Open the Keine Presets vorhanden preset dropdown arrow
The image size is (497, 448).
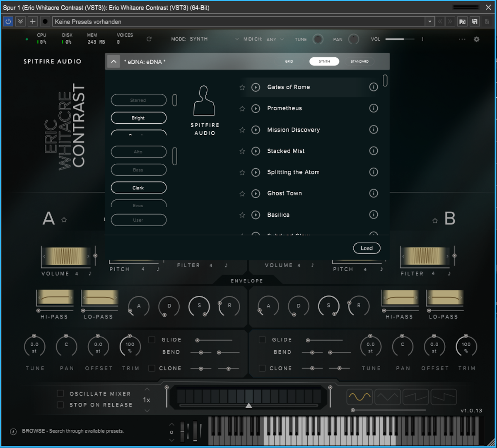click(x=429, y=22)
